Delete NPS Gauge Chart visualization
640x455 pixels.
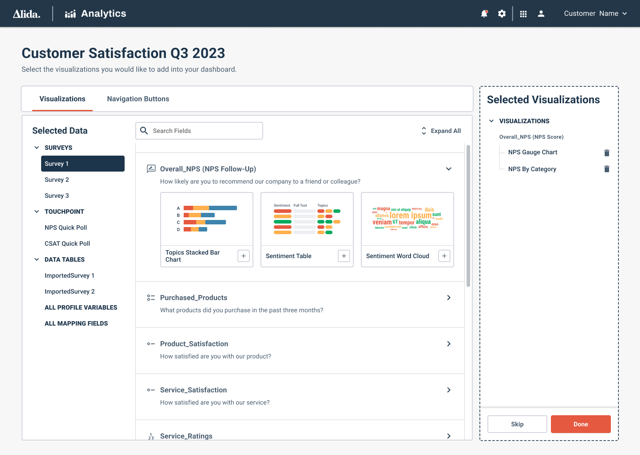[x=606, y=153]
